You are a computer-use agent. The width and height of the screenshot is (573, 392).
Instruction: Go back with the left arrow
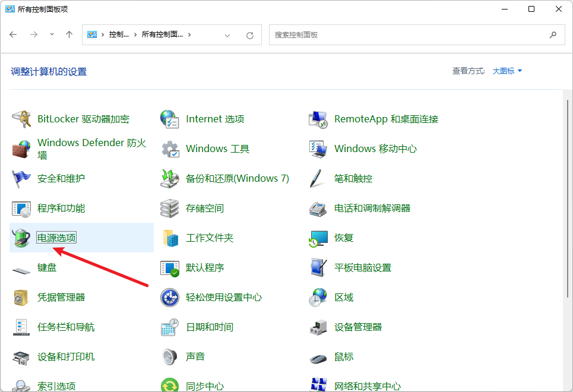pyautogui.click(x=13, y=34)
